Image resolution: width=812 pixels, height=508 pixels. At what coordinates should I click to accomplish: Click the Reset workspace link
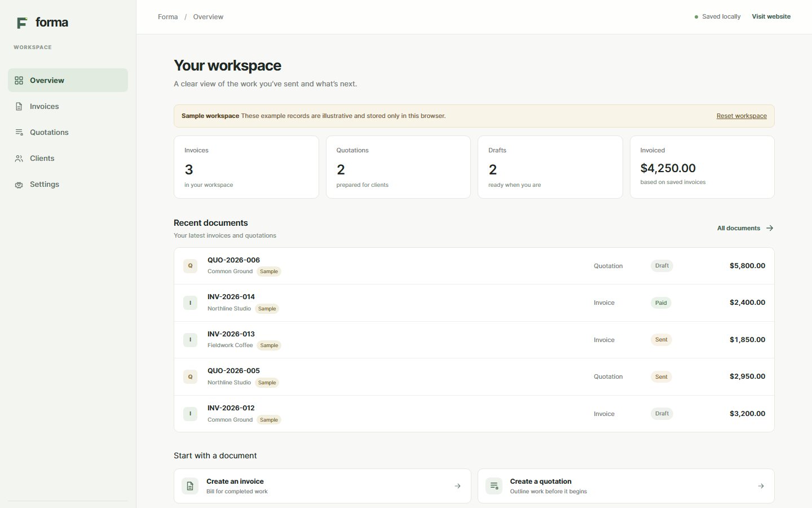pyautogui.click(x=742, y=116)
